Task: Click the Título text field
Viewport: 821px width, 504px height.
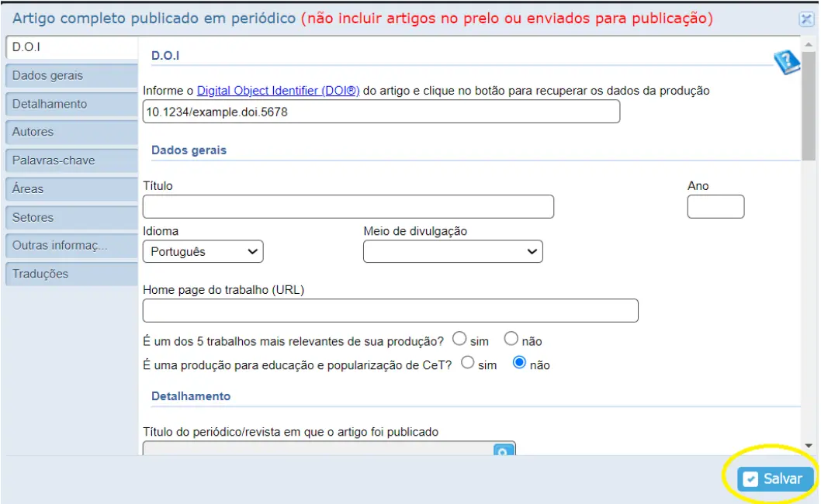Action: pyautogui.click(x=348, y=207)
